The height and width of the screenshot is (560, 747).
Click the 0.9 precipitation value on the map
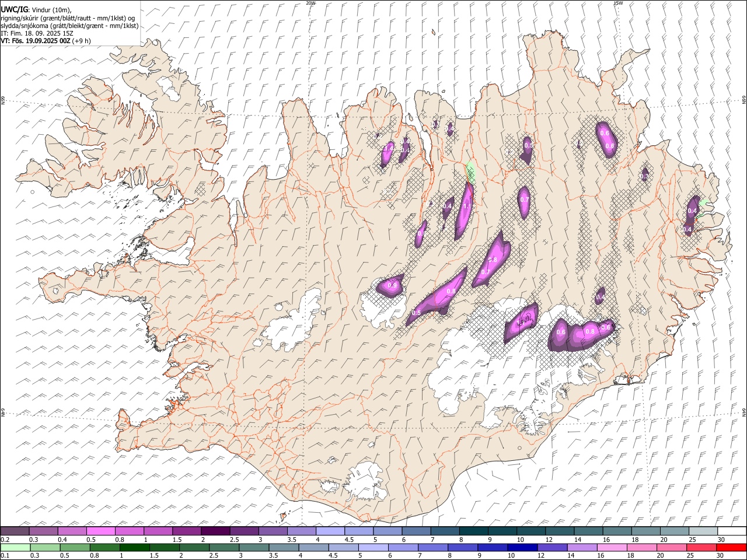[393, 286]
